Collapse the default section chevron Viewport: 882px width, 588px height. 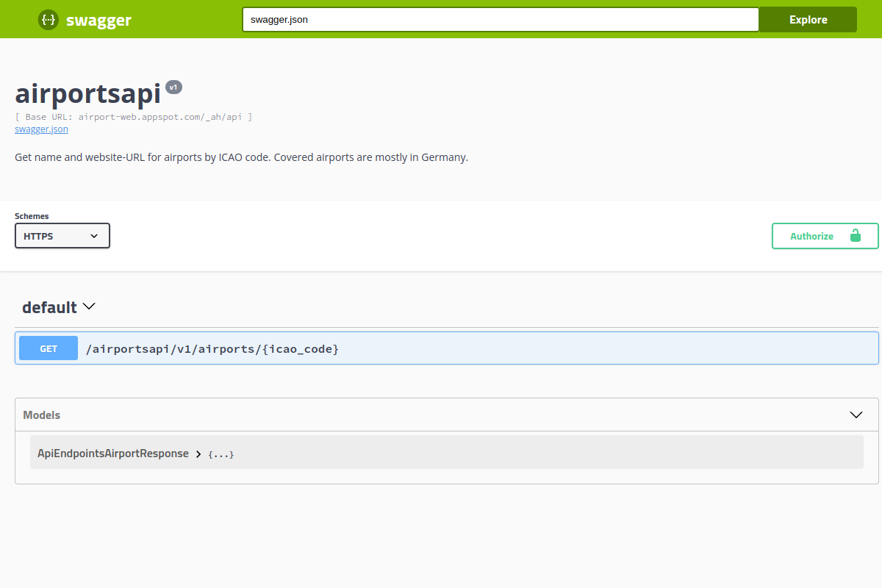(89, 306)
